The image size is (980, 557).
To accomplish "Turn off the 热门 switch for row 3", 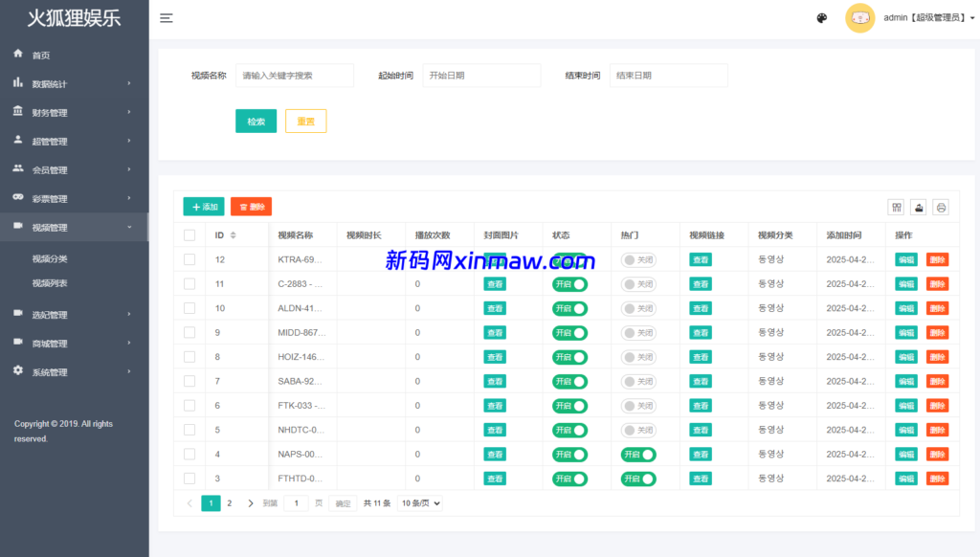I will pos(638,479).
